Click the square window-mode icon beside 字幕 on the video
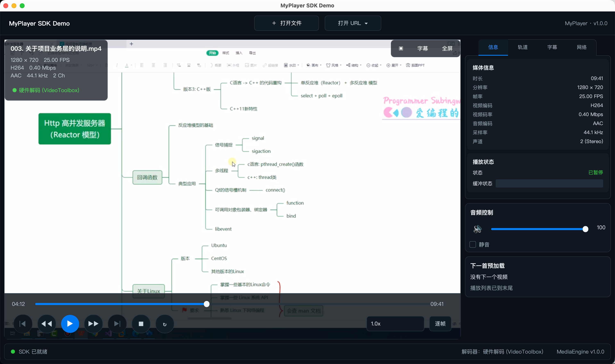The image size is (615, 364). tap(401, 48)
